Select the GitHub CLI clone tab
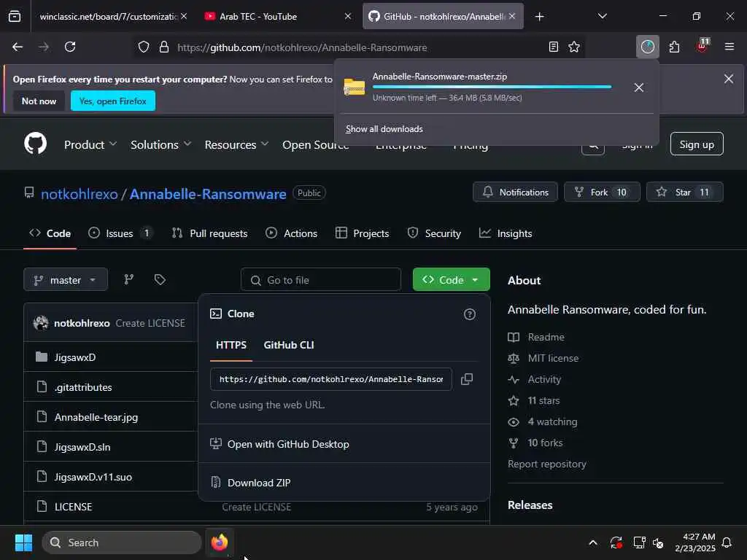The height and width of the screenshot is (560, 747). click(289, 345)
